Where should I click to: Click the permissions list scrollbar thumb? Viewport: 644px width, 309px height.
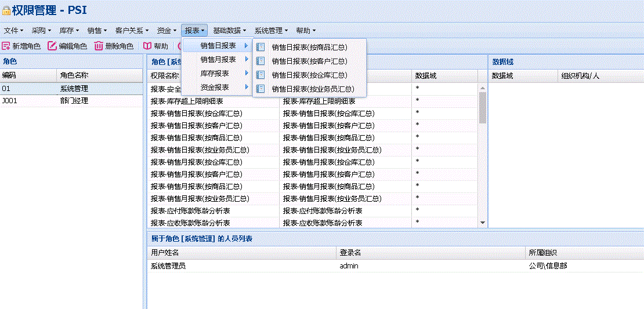483,107
